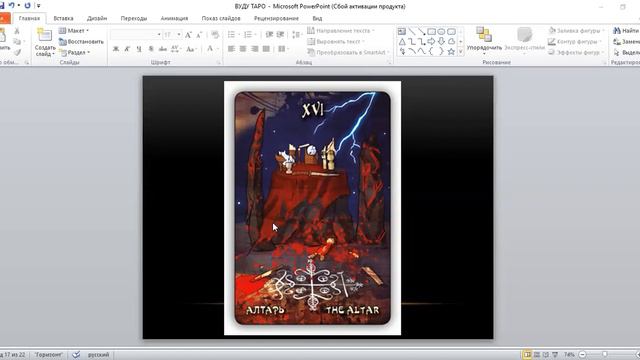Click the Найти find button
This screenshot has width=640, height=360.
click(x=626, y=31)
